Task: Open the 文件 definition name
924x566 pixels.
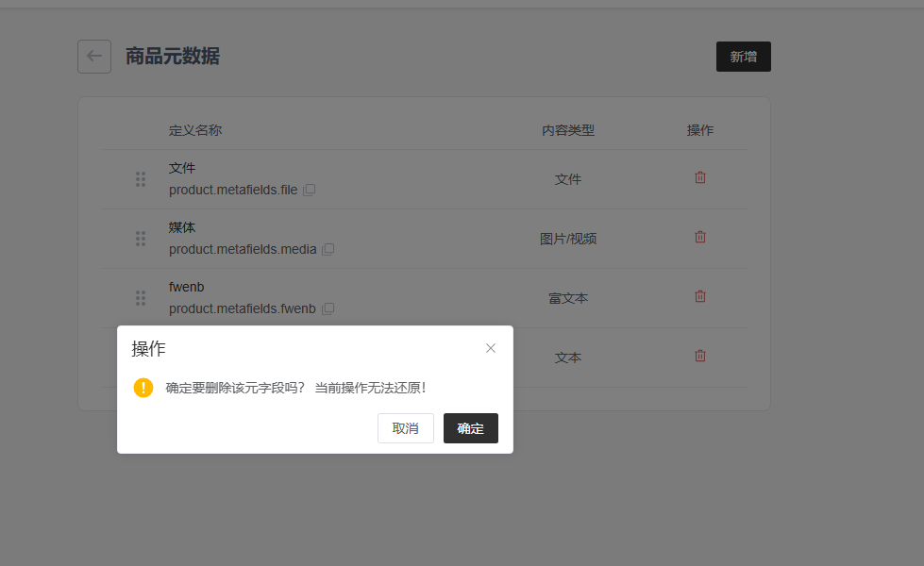Action: pyautogui.click(x=182, y=168)
